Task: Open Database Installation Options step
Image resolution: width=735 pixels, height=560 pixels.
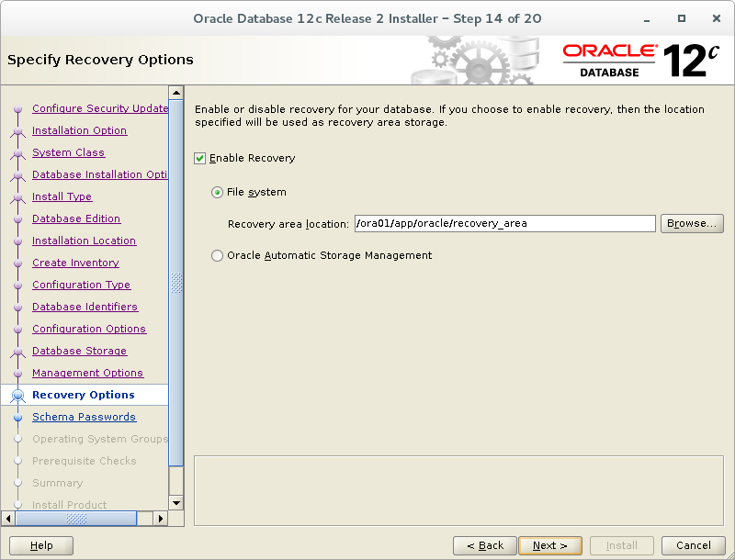Action: point(100,174)
